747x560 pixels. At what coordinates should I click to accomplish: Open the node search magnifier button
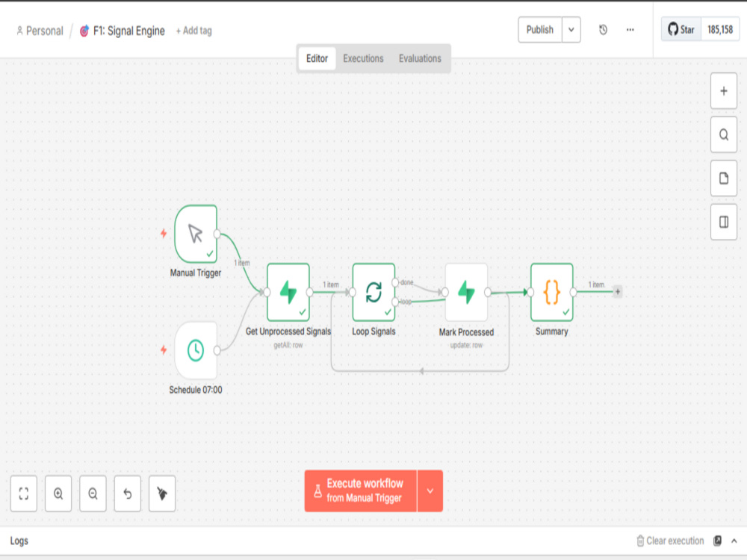724,134
